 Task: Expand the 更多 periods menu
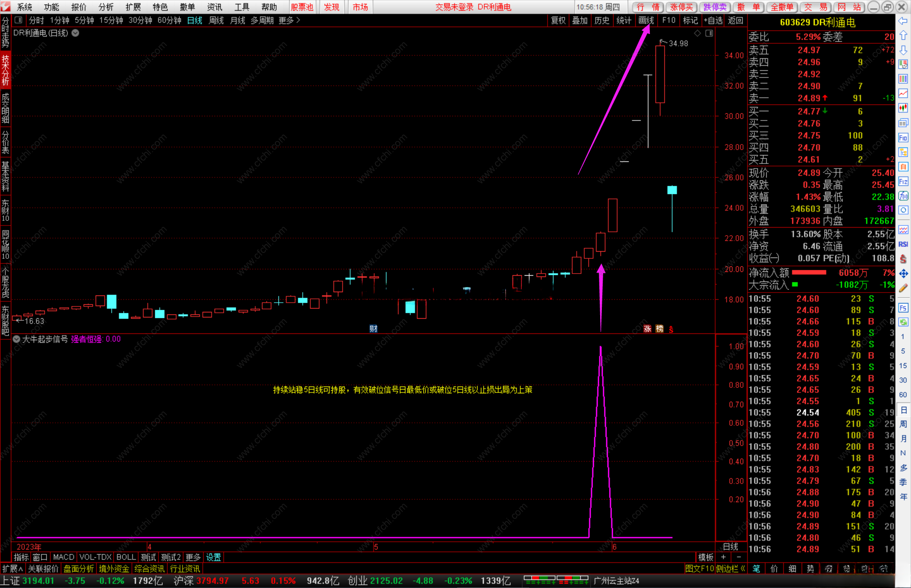pyautogui.click(x=289, y=20)
